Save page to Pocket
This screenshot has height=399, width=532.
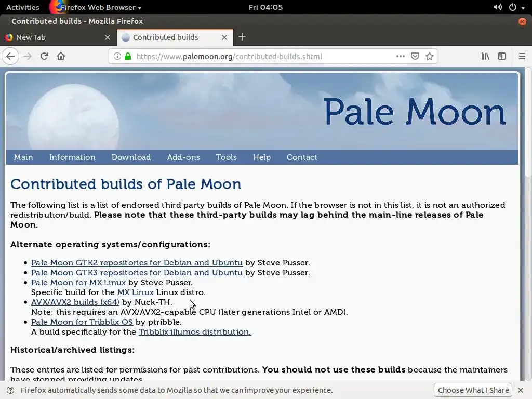[415, 56]
